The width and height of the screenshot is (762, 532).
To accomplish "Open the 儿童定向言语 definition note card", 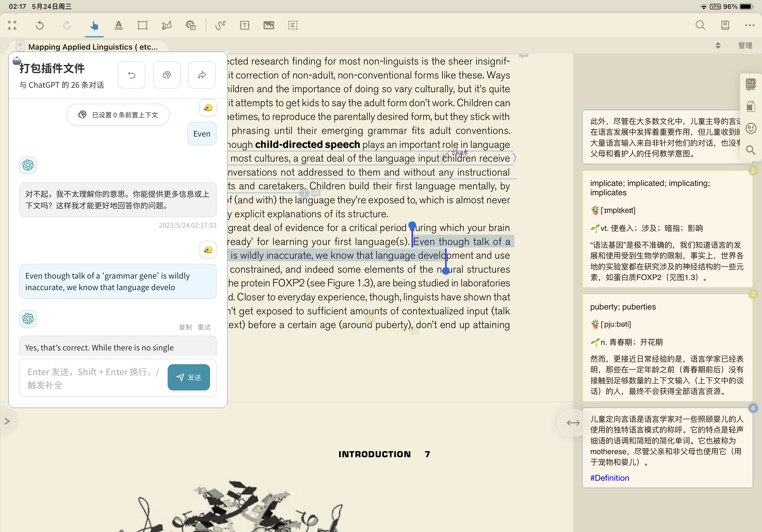I will point(667,448).
